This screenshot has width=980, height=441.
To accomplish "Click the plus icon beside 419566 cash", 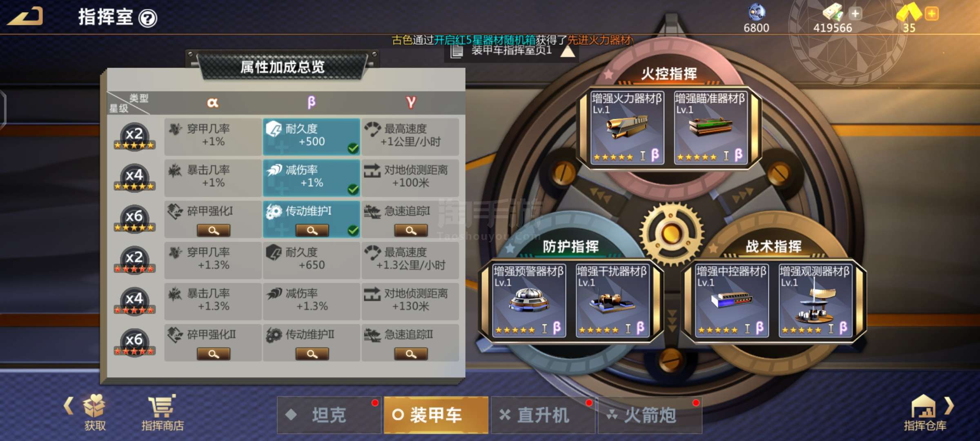I will (855, 14).
